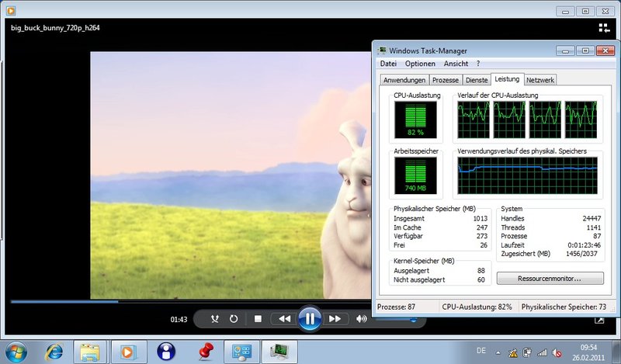
Task: Select the Im Cache 247 row
Action: click(440, 227)
